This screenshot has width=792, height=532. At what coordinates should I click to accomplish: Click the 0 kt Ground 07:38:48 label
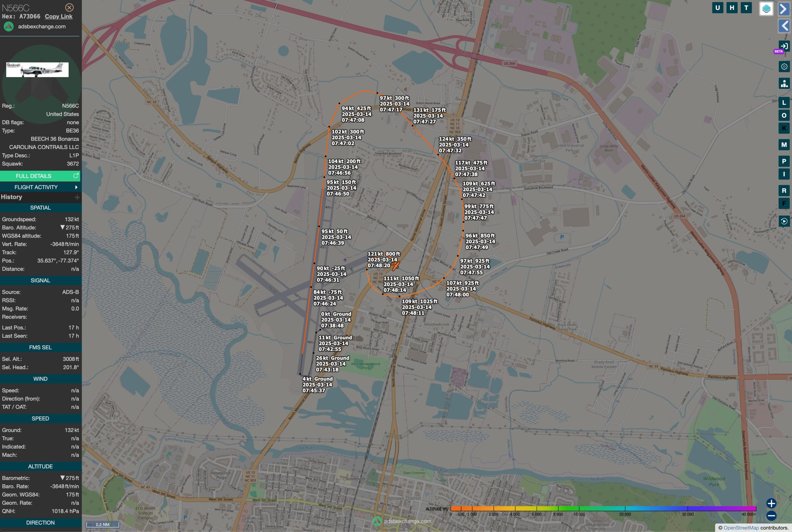pyautogui.click(x=336, y=320)
